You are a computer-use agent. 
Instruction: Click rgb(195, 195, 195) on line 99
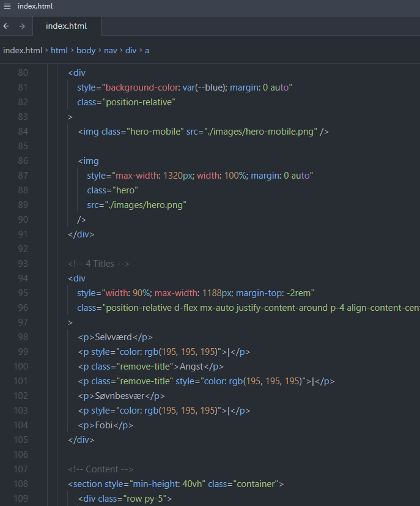182,352
